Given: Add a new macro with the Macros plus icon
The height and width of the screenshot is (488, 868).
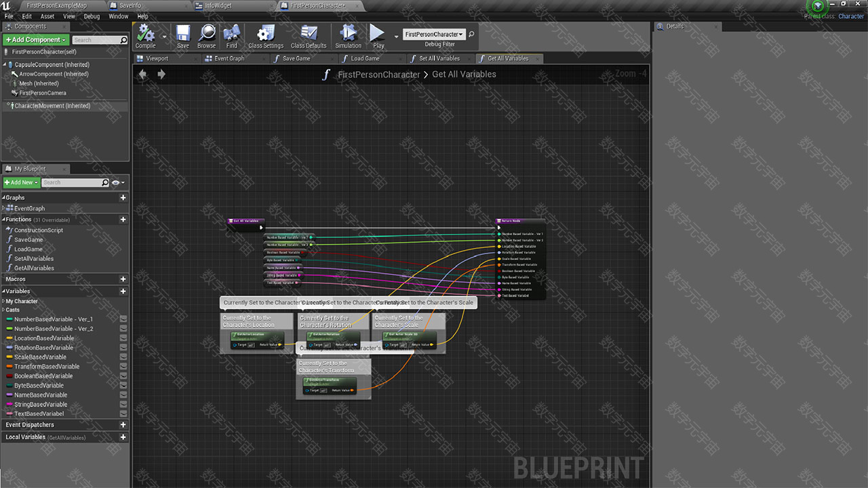Looking at the screenshot, I should (123, 279).
